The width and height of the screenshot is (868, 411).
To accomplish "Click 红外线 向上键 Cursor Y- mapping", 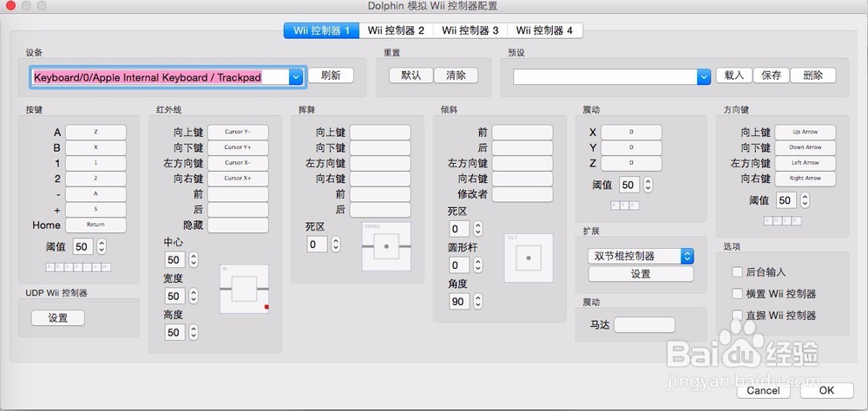I will tap(238, 132).
